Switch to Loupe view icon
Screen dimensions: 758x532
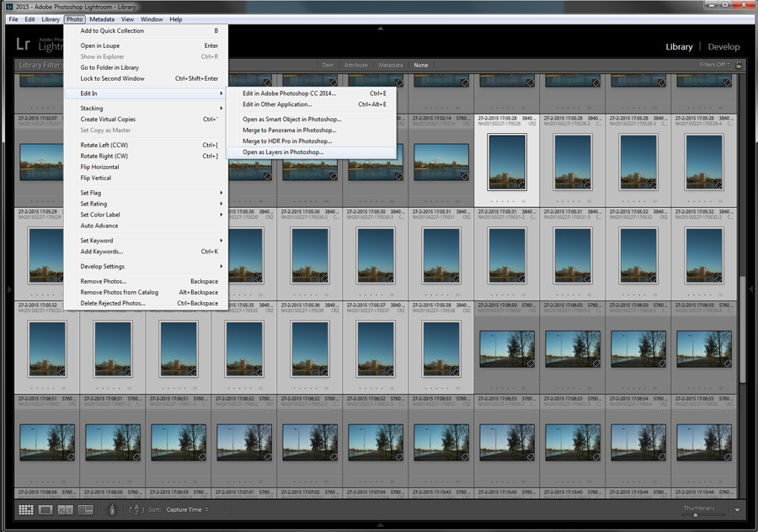coord(45,509)
